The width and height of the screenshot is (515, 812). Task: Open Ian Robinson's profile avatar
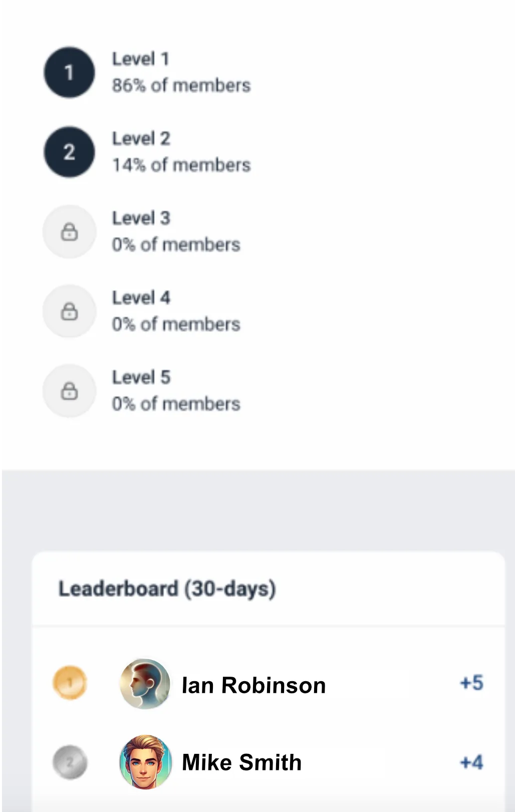[x=145, y=684]
